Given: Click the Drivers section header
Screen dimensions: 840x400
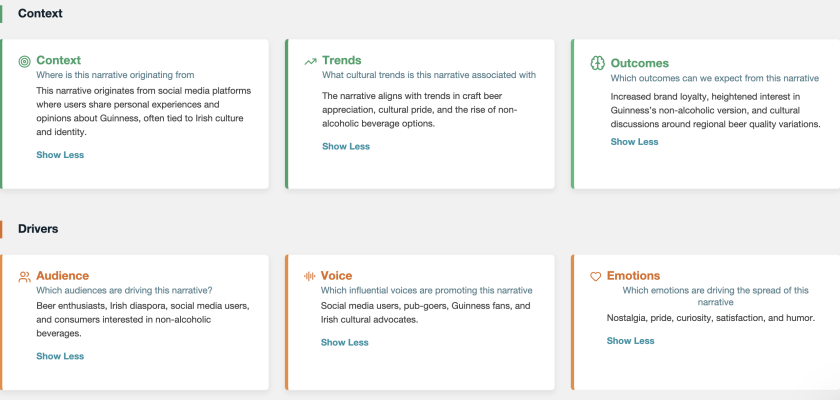Looking at the screenshot, I should point(38,229).
